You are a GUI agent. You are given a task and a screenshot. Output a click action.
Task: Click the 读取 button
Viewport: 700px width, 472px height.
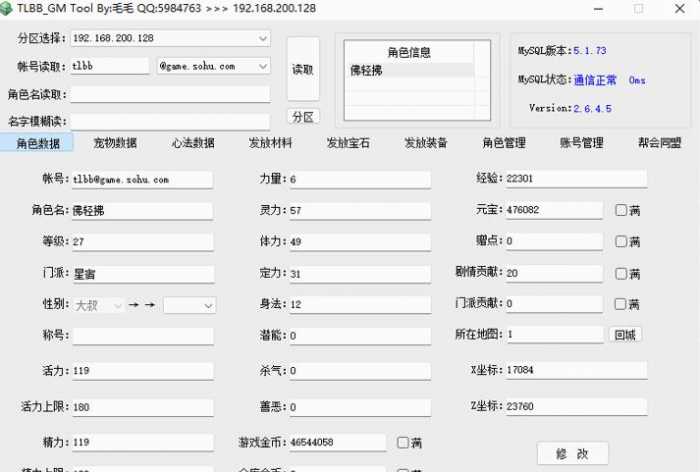click(x=303, y=69)
